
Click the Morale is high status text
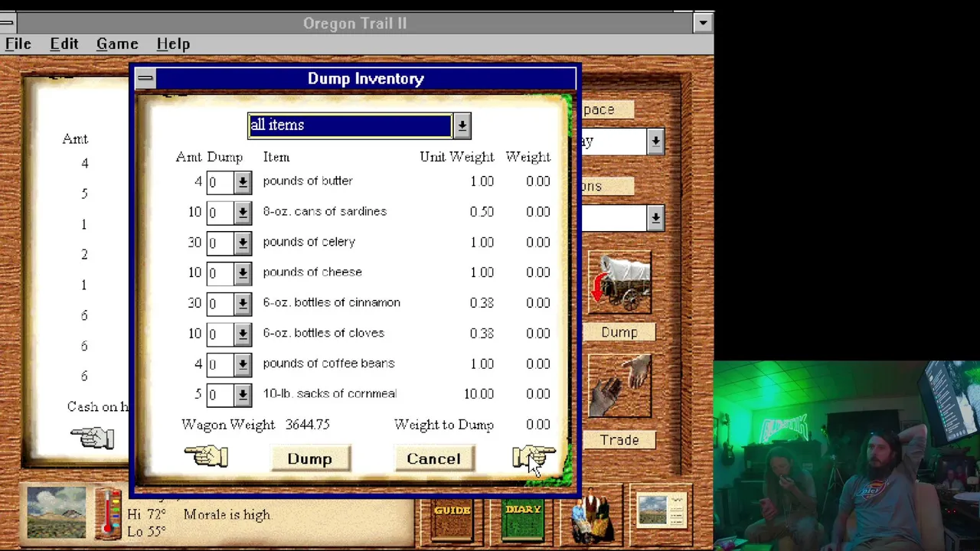[x=227, y=515]
